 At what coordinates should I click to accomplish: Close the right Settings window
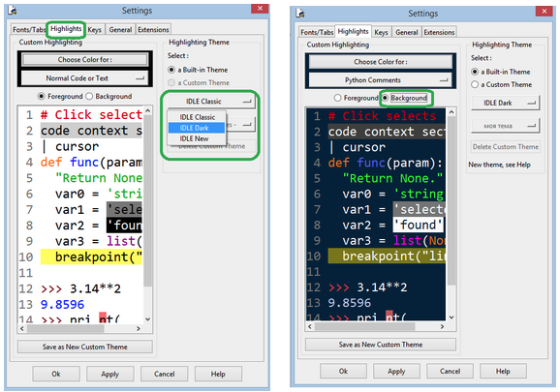click(544, 11)
